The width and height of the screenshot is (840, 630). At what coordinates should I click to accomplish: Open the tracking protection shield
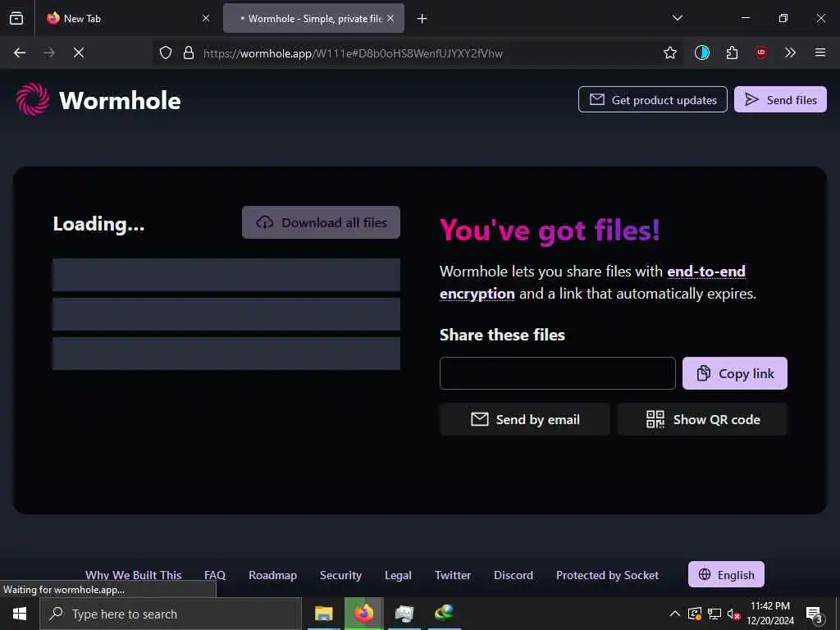click(x=166, y=52)
